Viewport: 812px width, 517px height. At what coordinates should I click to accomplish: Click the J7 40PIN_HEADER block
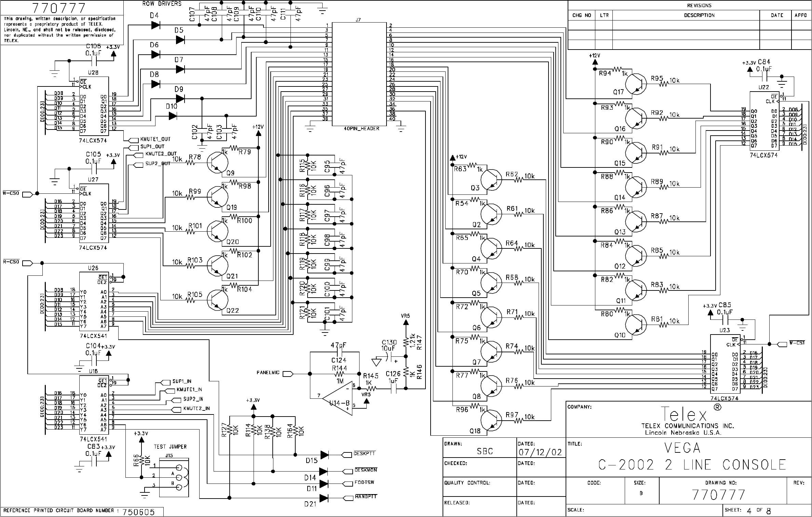tap(359, 74)
